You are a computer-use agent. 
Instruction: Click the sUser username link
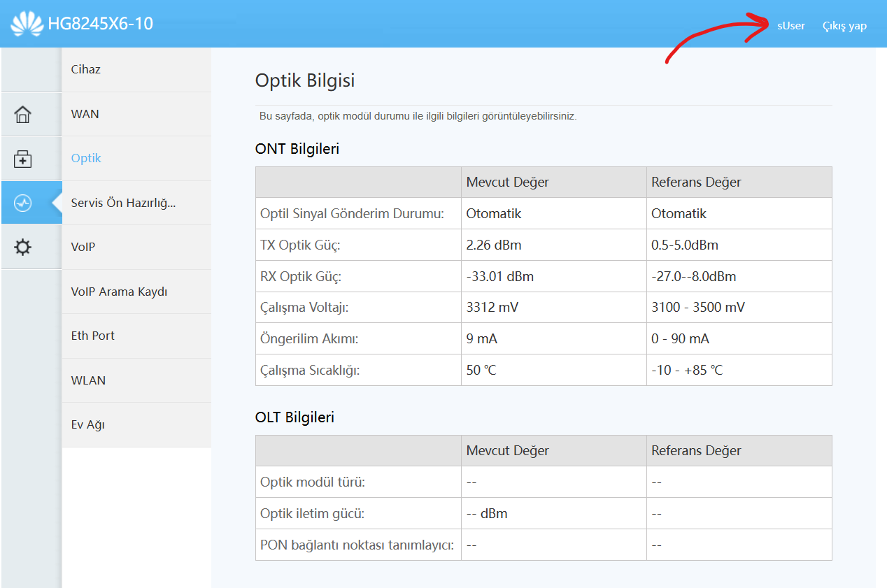791,25
